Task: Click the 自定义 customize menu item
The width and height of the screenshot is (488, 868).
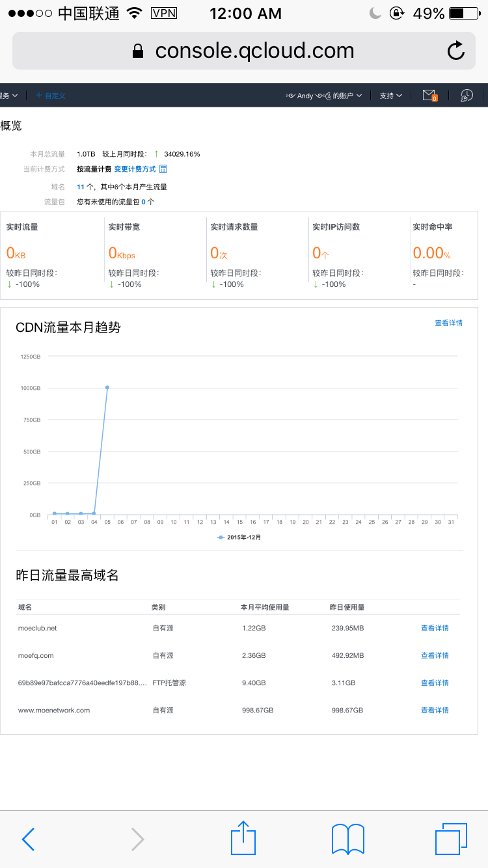Action: point(51,96)
